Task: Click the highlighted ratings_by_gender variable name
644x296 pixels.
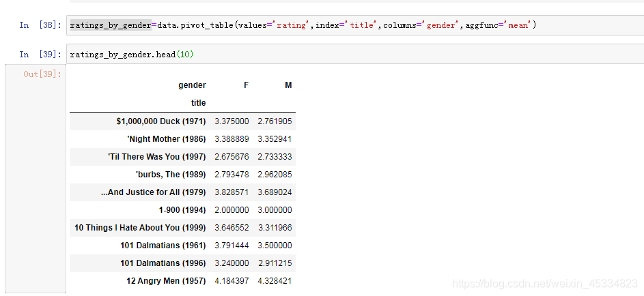Action: point(111,25)
